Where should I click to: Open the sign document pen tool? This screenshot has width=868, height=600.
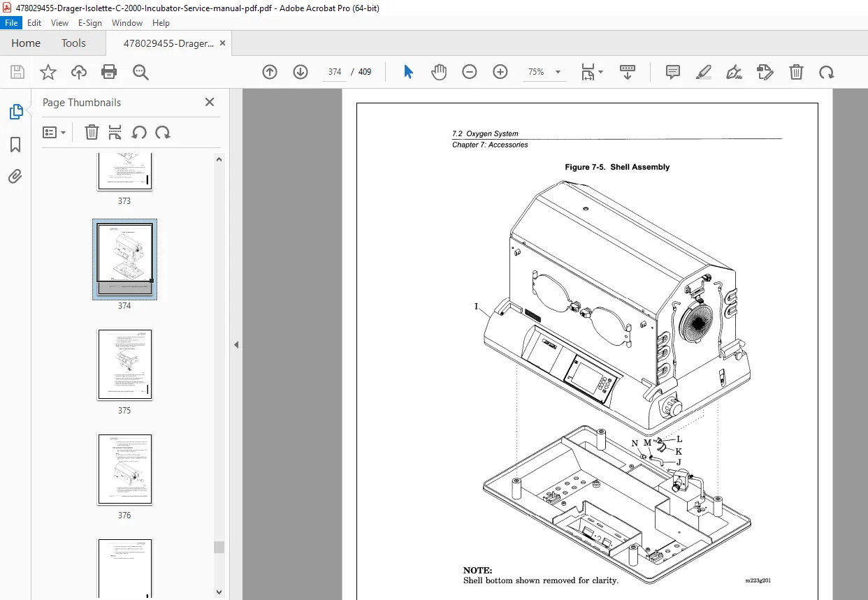pyautogui.click(x=735, y=72)
